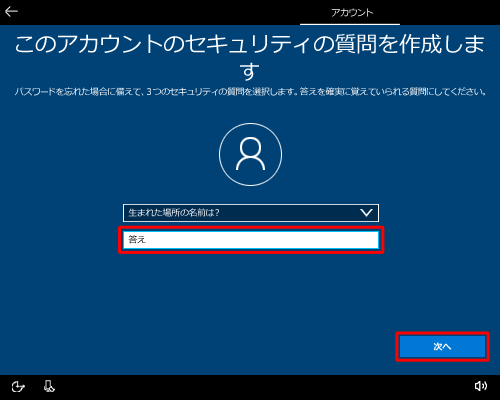Open the volume speaker icon
500x400 pixels.
pos(480,386)
